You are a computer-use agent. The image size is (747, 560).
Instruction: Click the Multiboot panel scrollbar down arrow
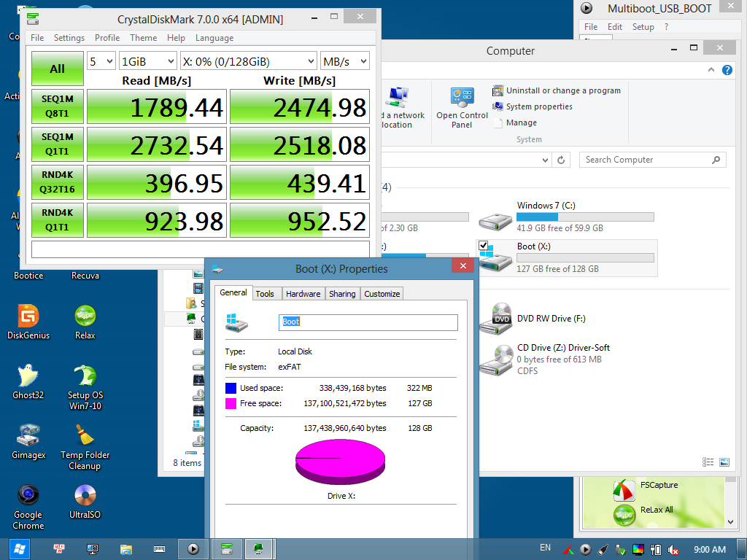(731, 522)
